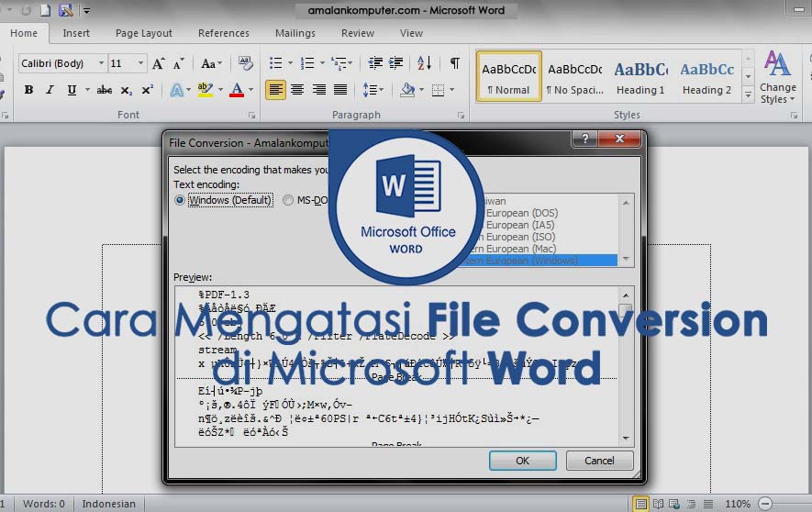The image size is (812, 512).
Task: Start a bulleted list
Action: pos(275,63)
